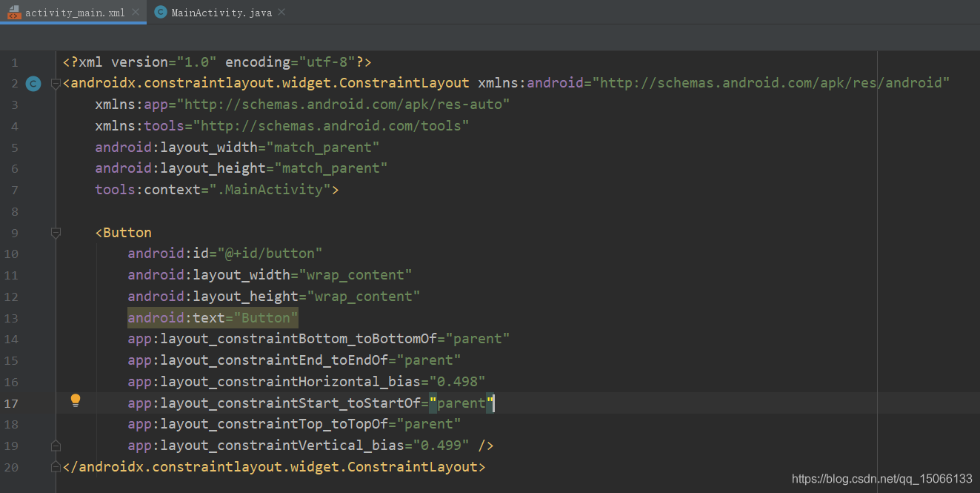The width and height of the screenshot is (980, 493).
Task: Collapse the Button tag fold marker
Action: tap(56, 233)
